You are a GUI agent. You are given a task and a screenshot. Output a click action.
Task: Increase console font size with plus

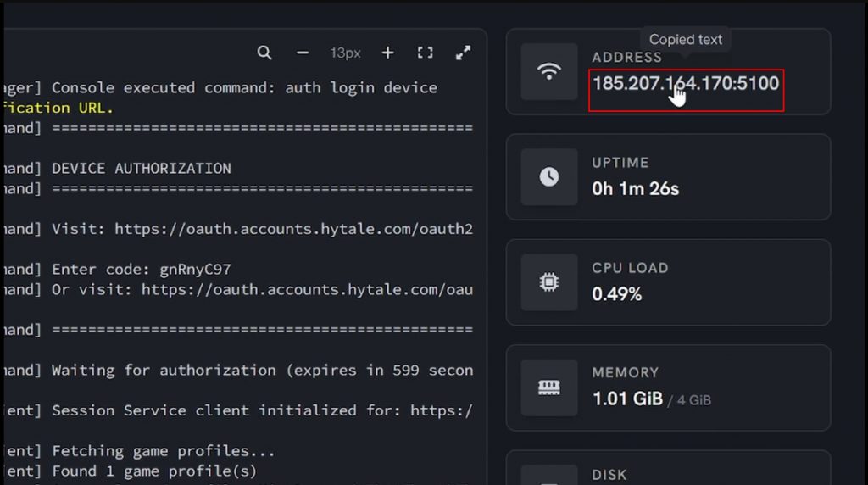click(x=388, y=53)
